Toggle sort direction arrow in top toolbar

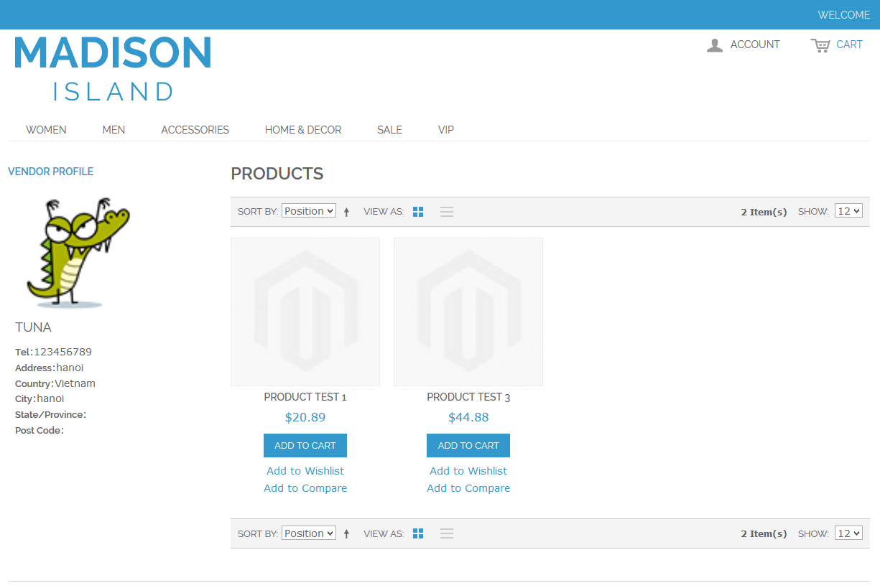click(346, 212)
